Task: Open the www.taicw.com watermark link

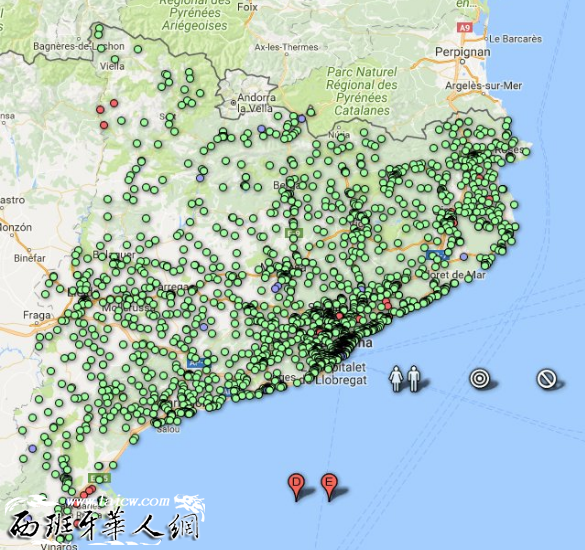Action: coord(118,500)
